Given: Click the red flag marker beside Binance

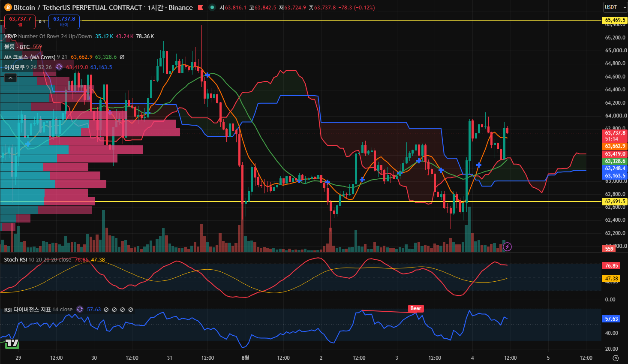Looking at the screenshot, I should 201,7.
